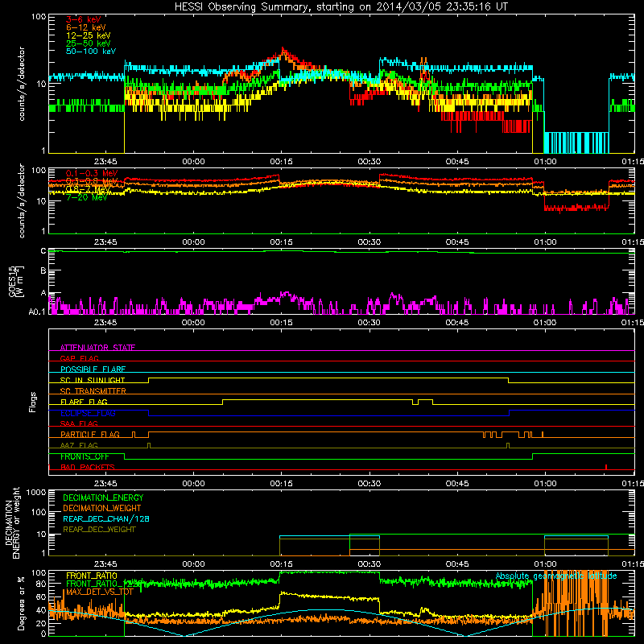Image resolution: width=644 pixels, height=644 pixels.
Task: Click the HESSI Observing Summary title text
Action: tap(341, 7)
